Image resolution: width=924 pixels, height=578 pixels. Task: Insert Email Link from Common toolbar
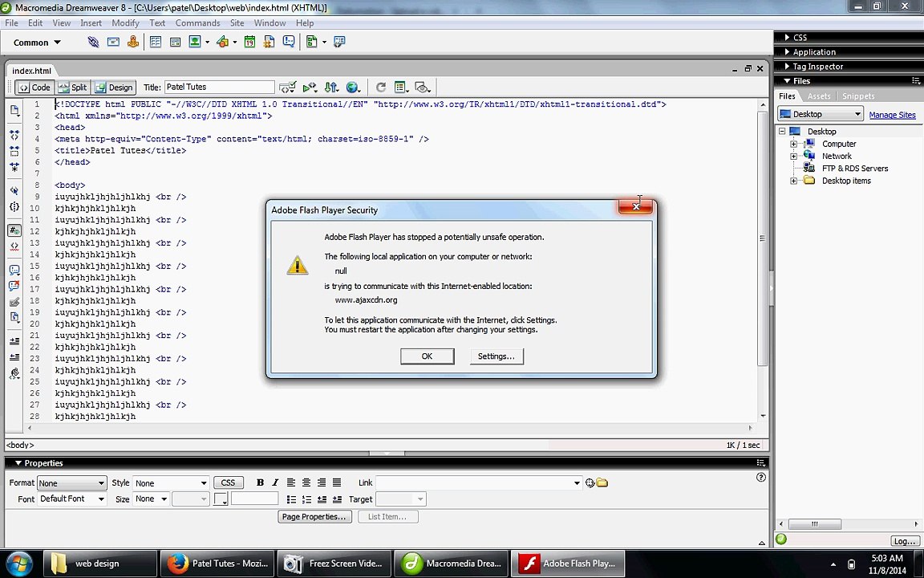tap(113, 42)
